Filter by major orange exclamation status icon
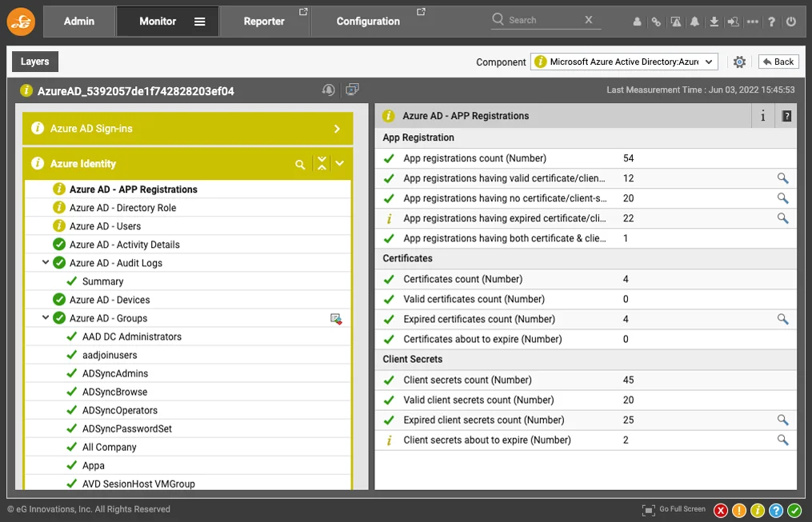 click(739, 511)
